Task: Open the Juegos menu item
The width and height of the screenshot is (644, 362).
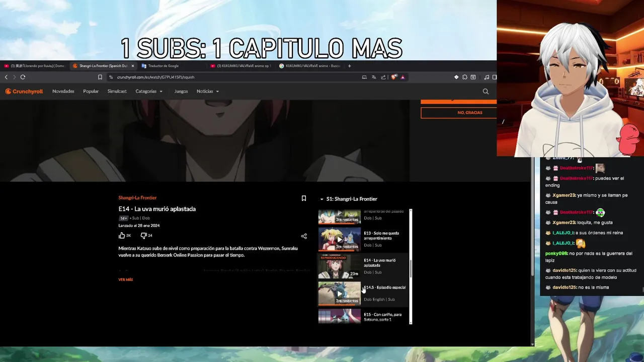Action: 181,92
